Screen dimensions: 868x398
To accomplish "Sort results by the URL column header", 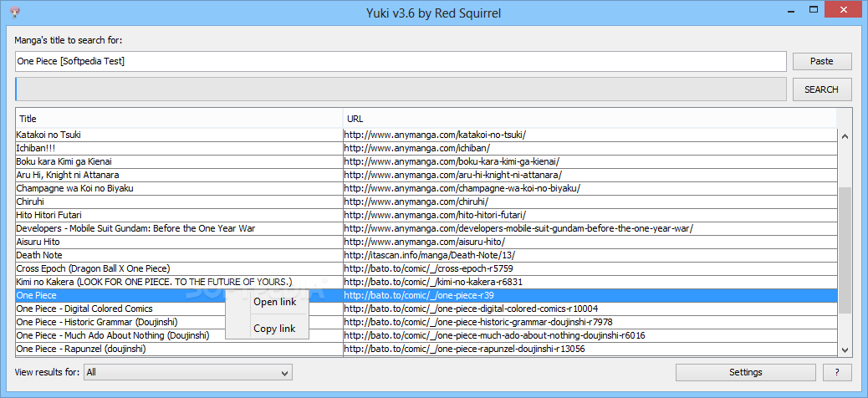I will pyautogui.click(x=590, y=119).
